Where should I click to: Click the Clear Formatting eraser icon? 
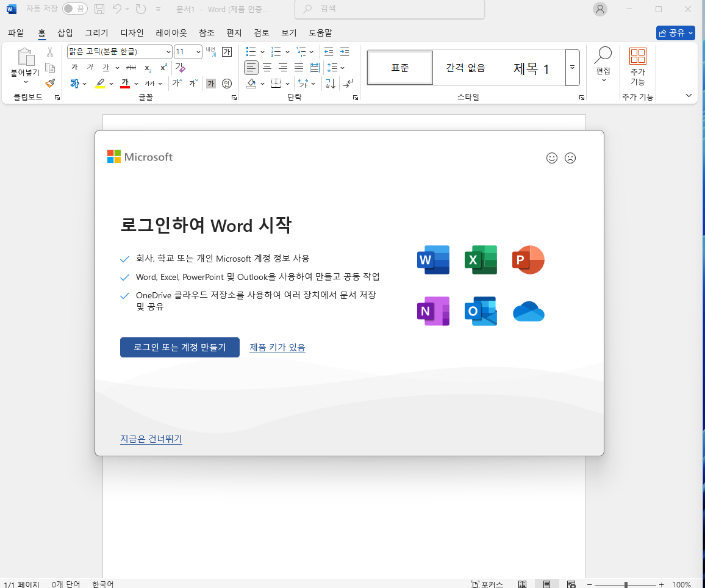point(181,68)
